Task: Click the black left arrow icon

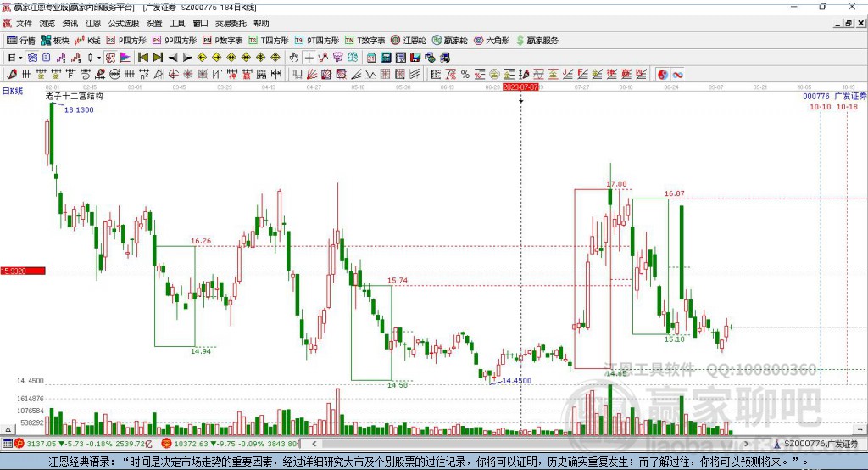Action: point(173,58)
